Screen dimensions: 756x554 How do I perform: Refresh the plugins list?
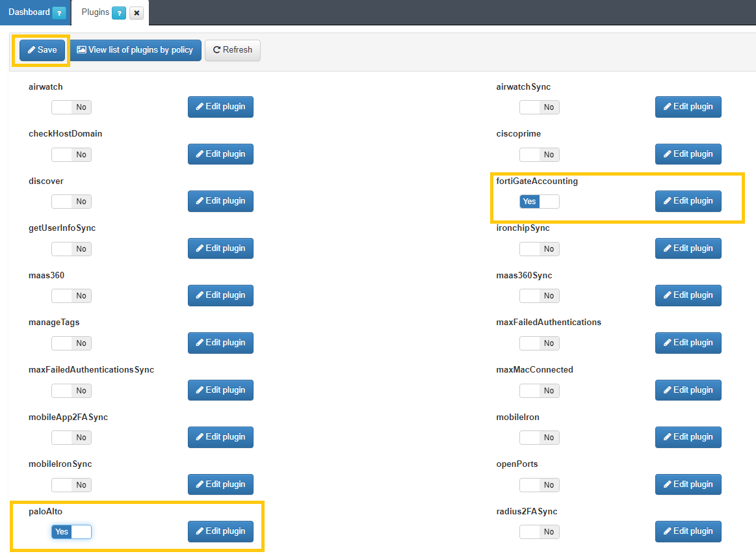pos(233,50)
